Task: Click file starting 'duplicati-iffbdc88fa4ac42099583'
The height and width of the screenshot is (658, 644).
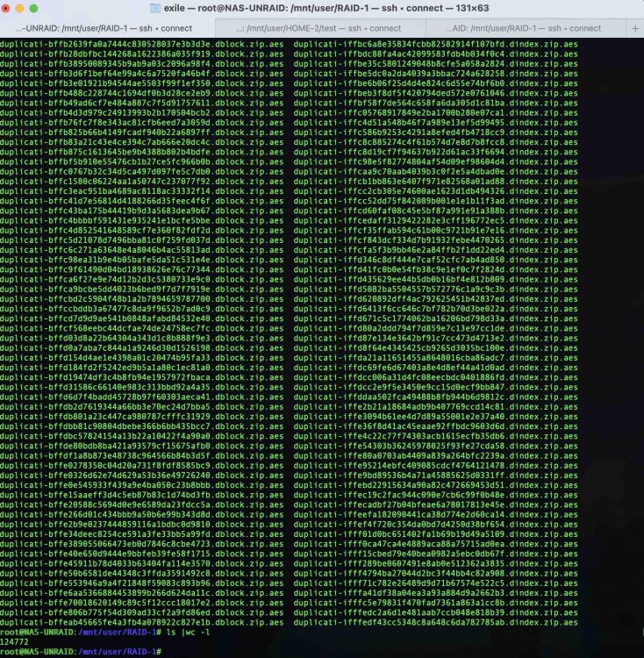Action: pos(435,54)
